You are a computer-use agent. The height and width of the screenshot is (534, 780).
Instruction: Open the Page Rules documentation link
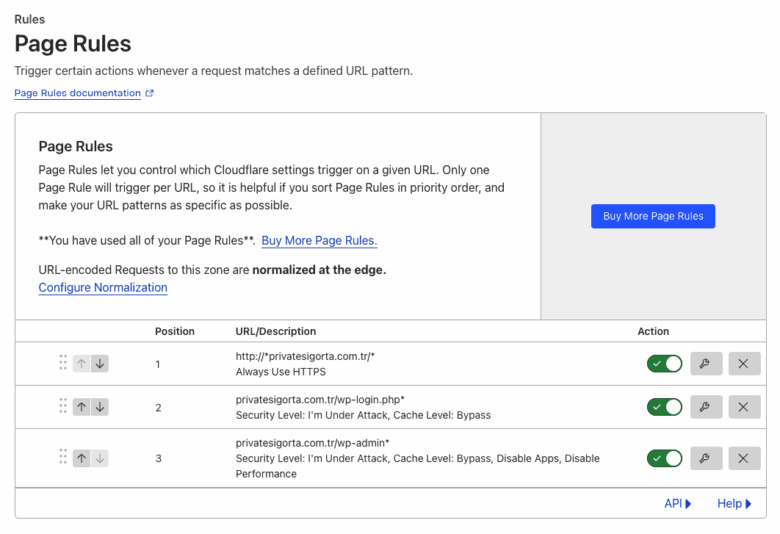point(78,93)
